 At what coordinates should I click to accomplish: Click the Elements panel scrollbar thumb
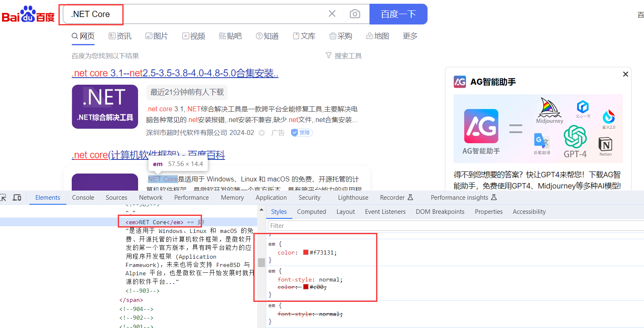(x=261, y=262)
